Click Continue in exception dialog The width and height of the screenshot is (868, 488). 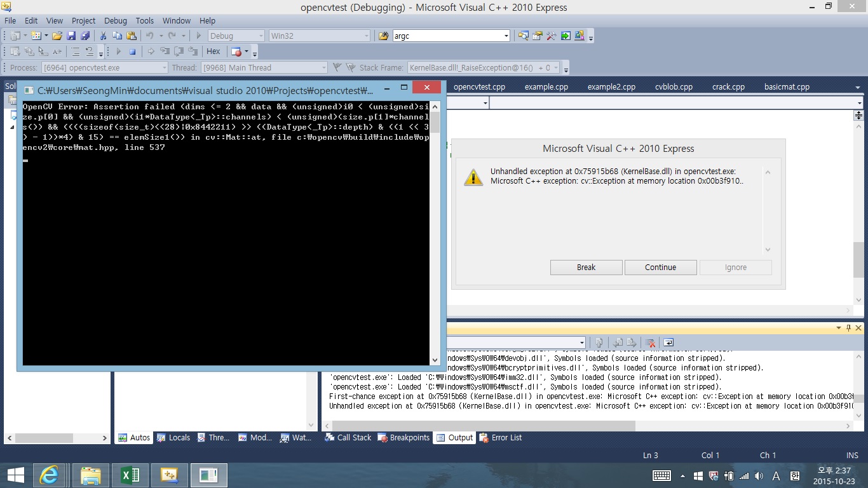pos(660,267)
